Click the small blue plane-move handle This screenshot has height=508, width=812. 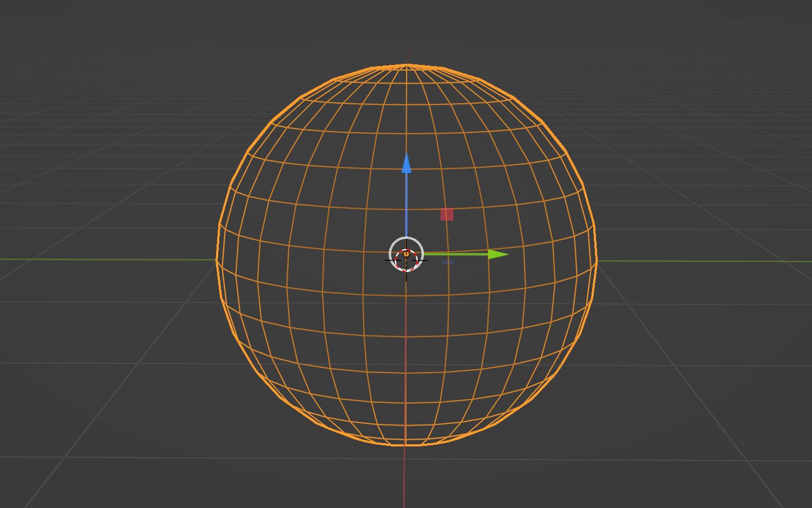[448, 262]
